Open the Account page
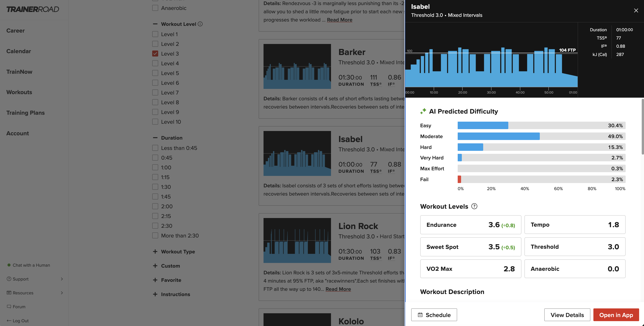644x326 pixels. click(x=17, y=133)
